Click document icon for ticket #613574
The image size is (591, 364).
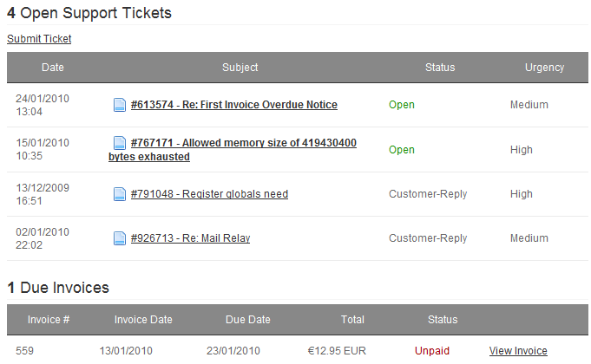point(120,105)
